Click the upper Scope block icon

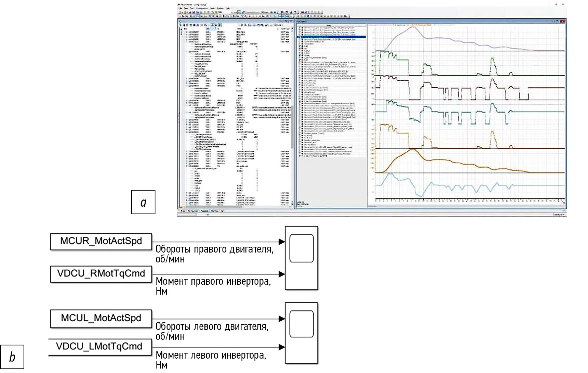(301, 248)
